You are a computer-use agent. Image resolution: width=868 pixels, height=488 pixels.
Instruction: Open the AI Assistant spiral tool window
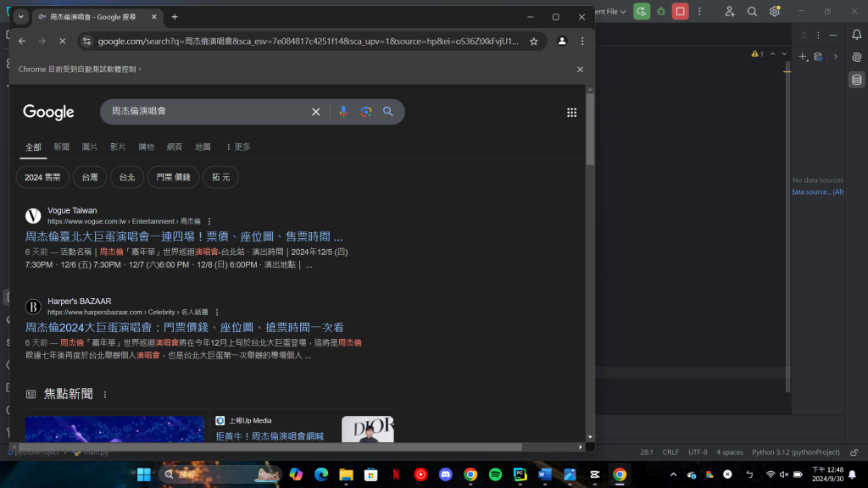pos(856,57)
